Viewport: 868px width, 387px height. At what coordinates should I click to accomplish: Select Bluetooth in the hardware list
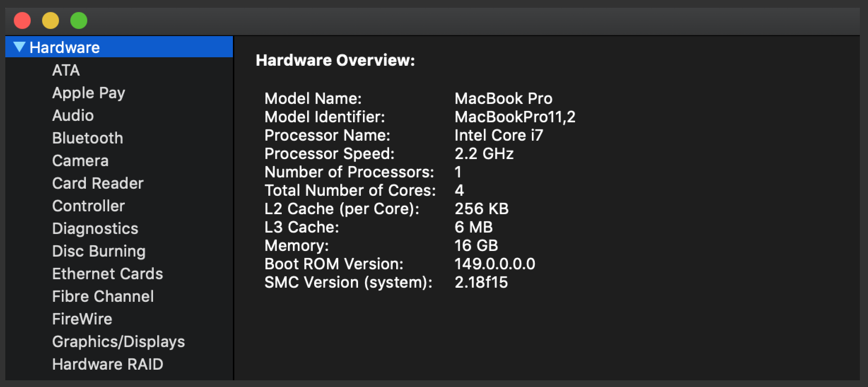(88, 138)
